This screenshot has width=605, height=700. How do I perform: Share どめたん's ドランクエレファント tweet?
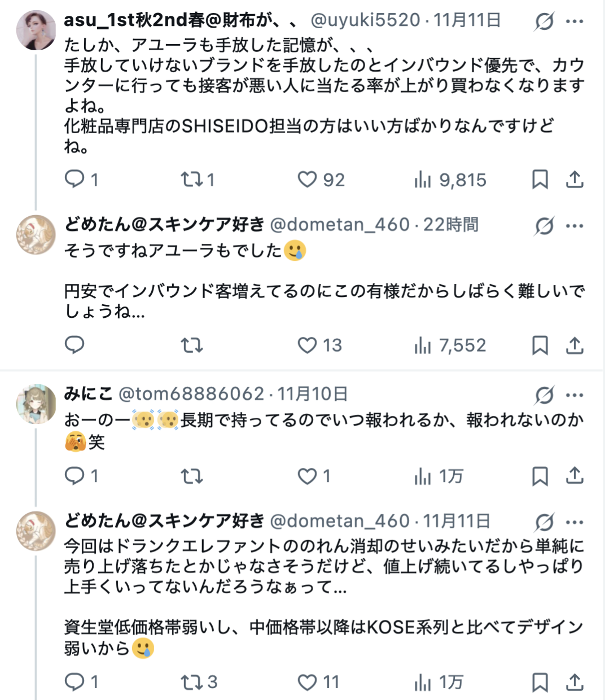point(575,682)
